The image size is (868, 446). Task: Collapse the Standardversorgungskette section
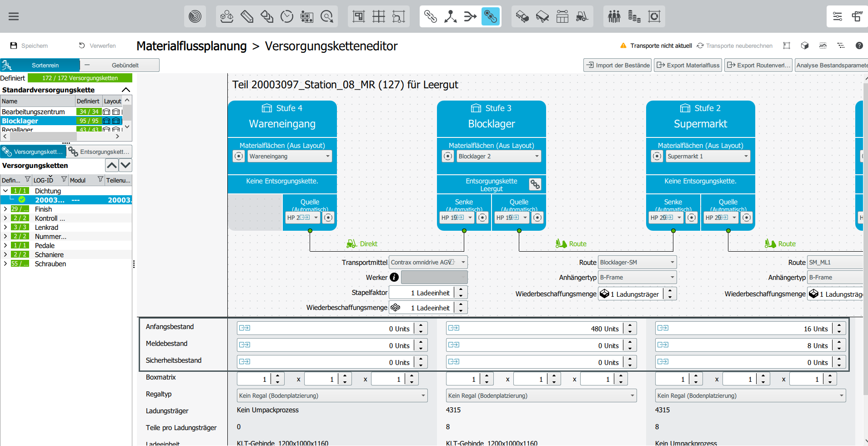(126, 90)
